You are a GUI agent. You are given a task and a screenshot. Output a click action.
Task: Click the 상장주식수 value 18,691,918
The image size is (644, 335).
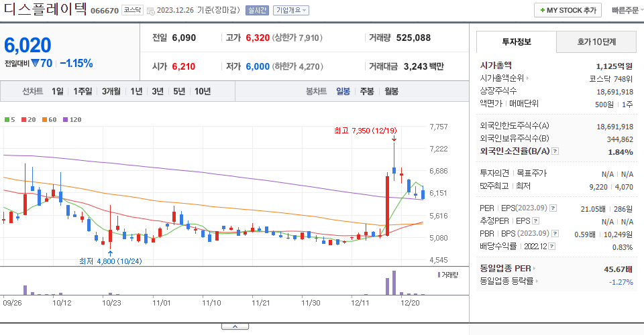(615, 92)
